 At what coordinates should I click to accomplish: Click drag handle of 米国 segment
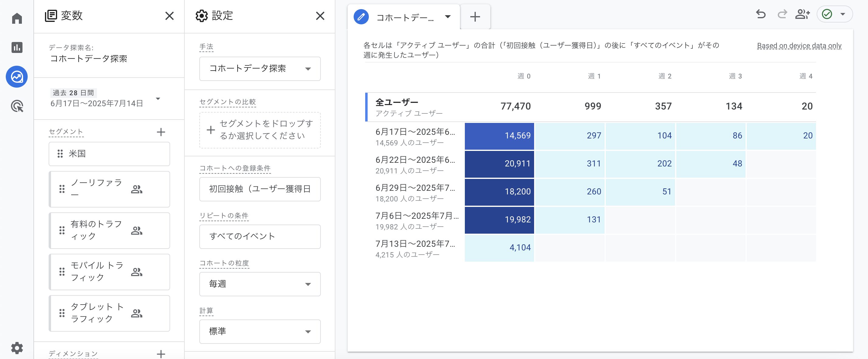(x=60, y=154)
